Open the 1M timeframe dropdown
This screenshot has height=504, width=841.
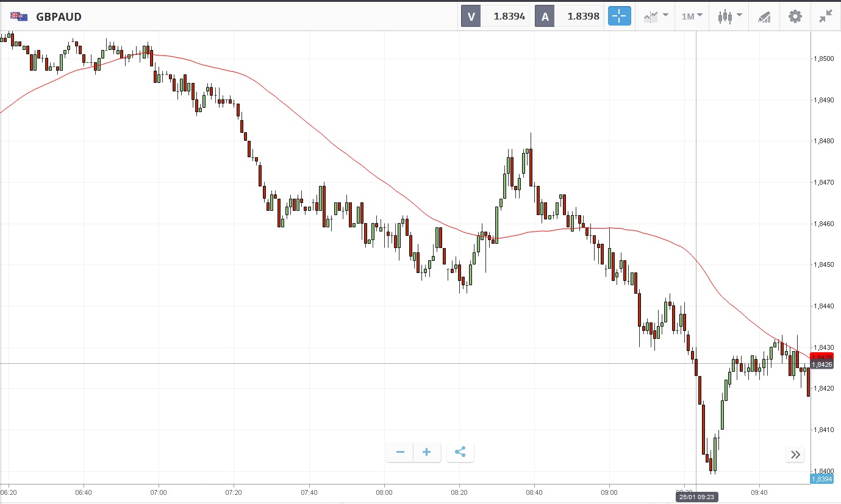pos(692,16)
